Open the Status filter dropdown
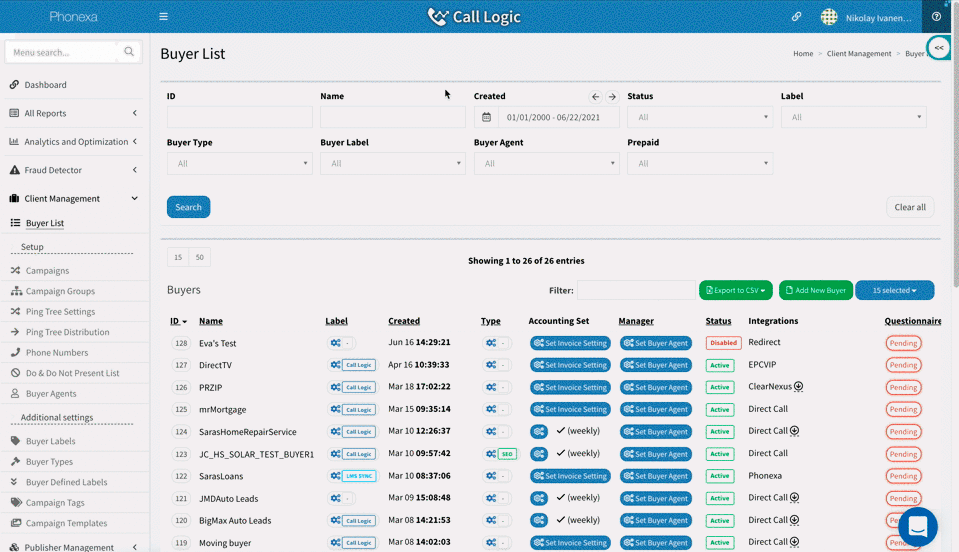 point(700,117)
